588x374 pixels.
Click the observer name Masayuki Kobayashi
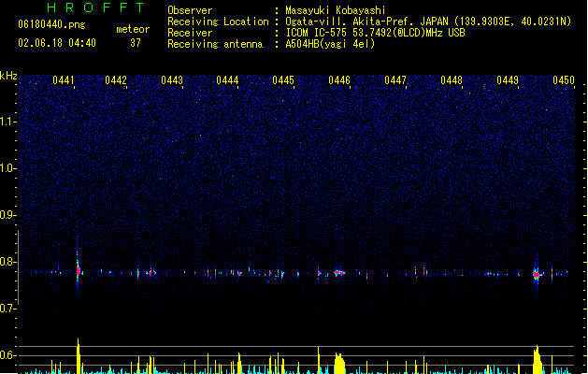coord(336,10)
